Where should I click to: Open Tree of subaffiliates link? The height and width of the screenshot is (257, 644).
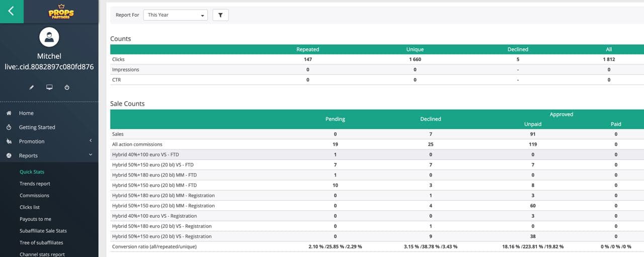point(41,242)
